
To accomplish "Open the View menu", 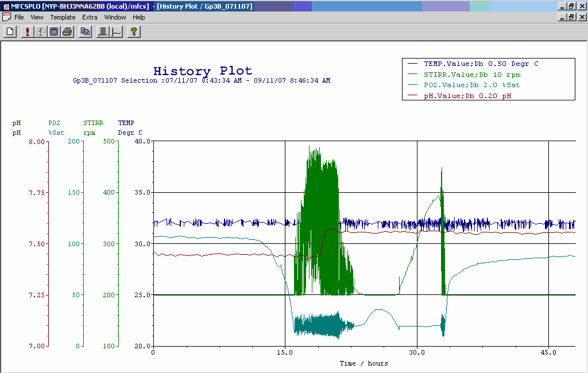I will coord(37,17).
